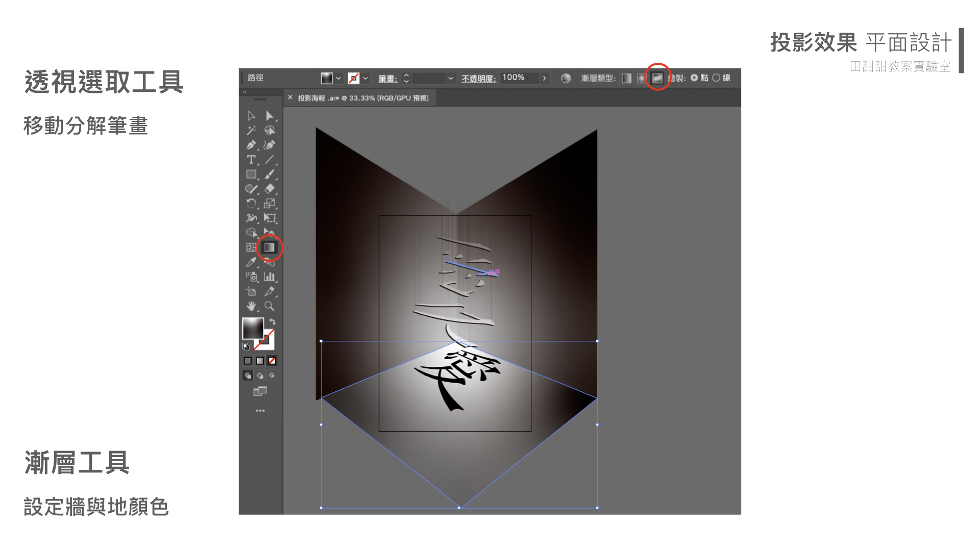Choose the Magic Wand tool
This screenshot has width=980, height=551.
click(x=251, y=131)
